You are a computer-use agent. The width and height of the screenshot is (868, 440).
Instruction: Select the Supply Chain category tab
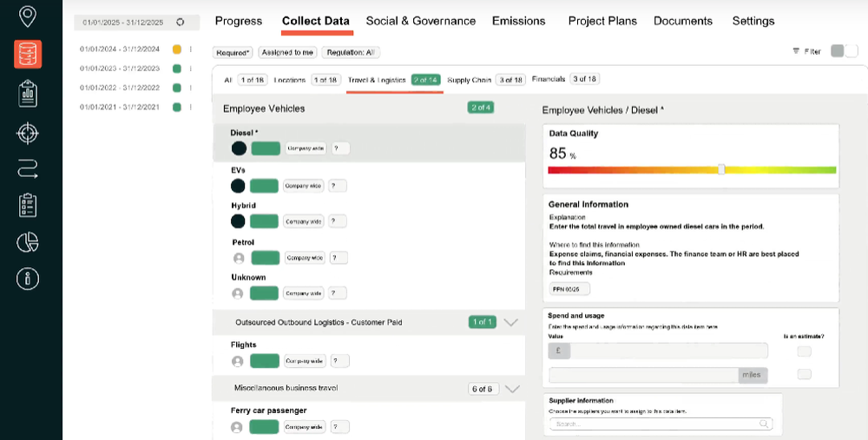click(x=487, y=80)
